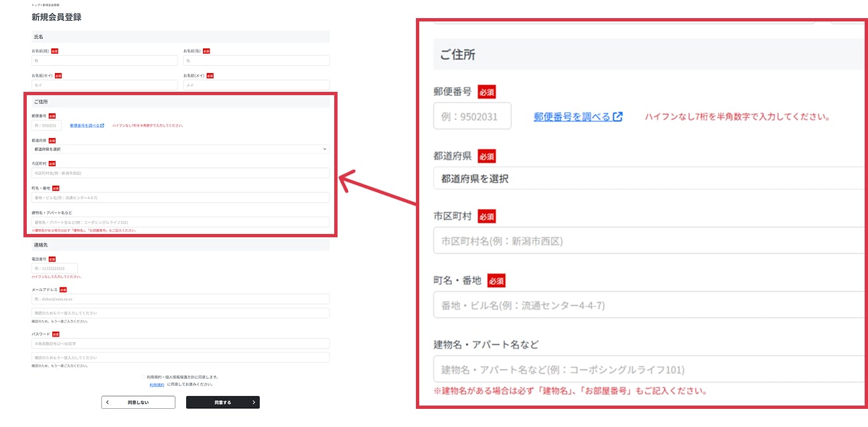Check the 利用規約・個人情報保護方針 agreement checkbox
The width and height of the screenshot is (868, 427).
click(x=143, y=377)
